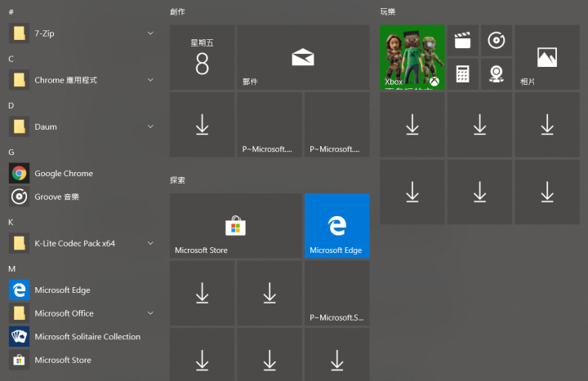The height and width of the screenshot is (381, 588).
Task: Expand the K-Lite Codec Pack x64 chevron
Action: click(150, 243)
